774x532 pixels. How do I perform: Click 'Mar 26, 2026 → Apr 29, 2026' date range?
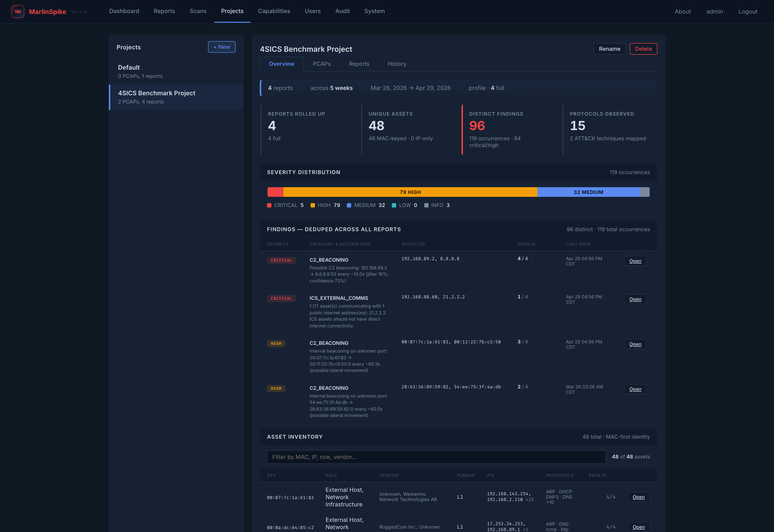410,88
